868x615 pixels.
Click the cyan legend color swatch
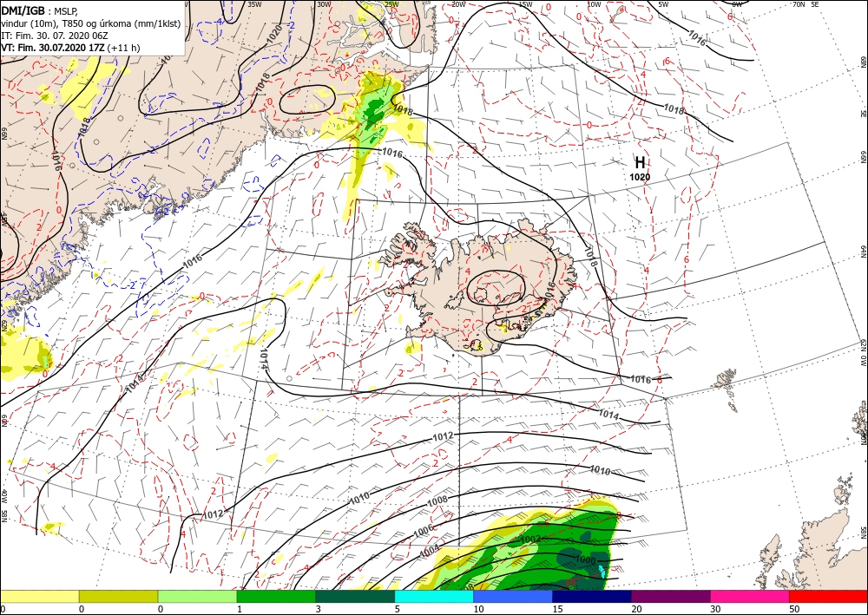434,596
